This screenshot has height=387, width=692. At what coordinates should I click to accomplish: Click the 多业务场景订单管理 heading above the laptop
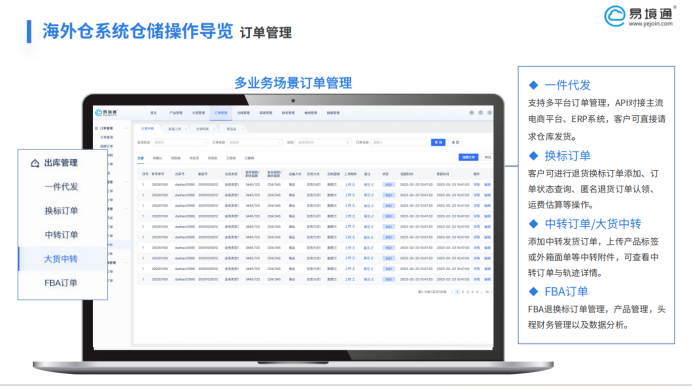(293, 83)
